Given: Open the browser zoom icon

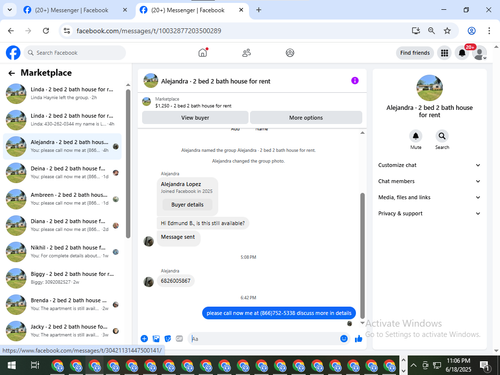Looking at the screenshot, I should (431, 31).
